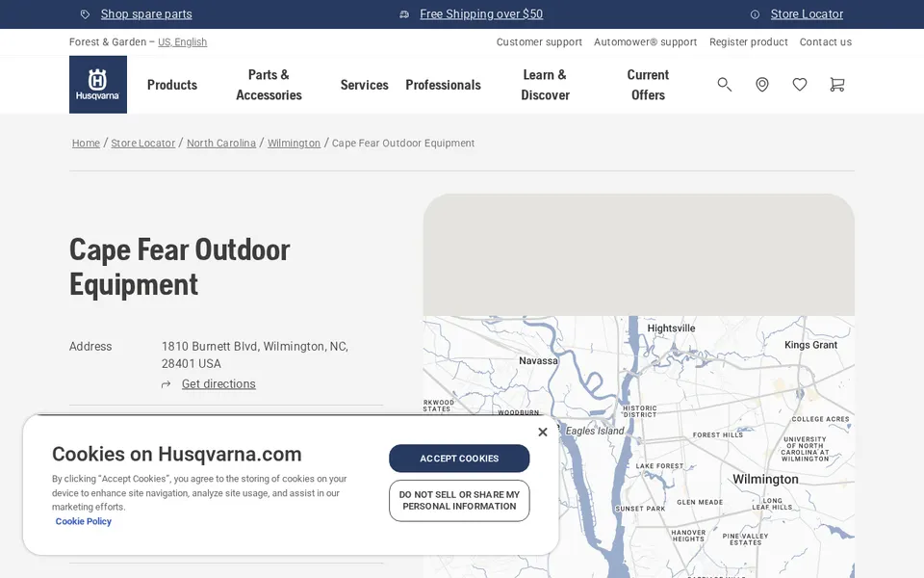Open Automower® support link
924x578 pixels.
[x=645, y=41]
